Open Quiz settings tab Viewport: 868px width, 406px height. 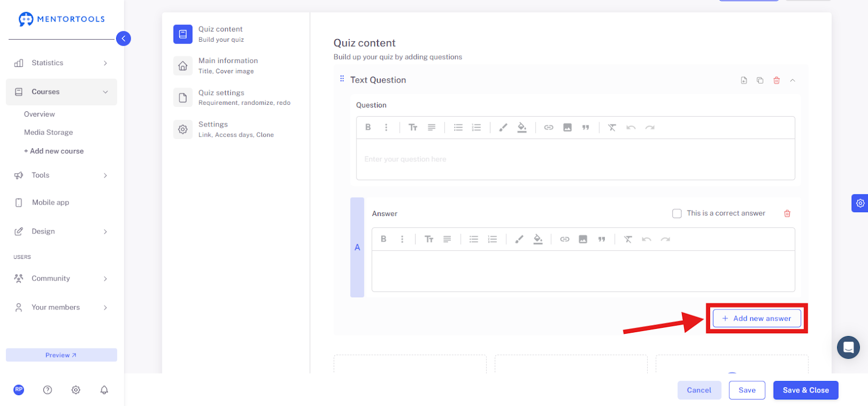click(x=235, y=97)
